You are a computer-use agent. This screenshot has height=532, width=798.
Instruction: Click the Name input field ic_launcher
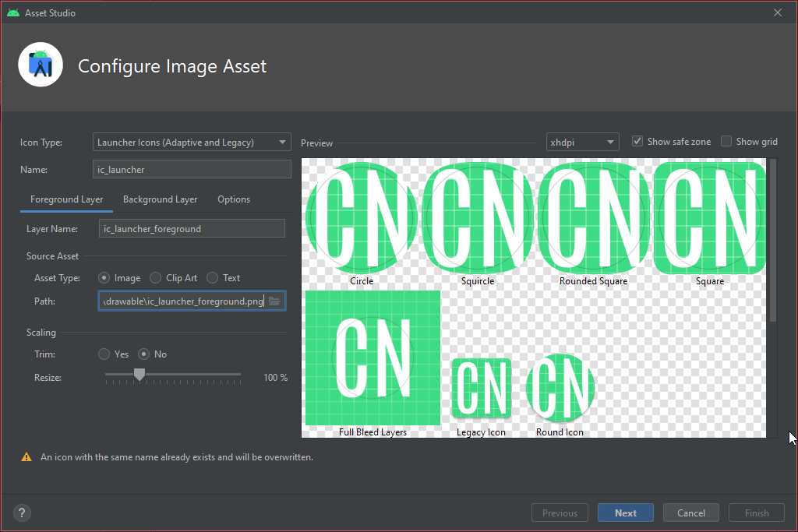click(x=192, y=169)
